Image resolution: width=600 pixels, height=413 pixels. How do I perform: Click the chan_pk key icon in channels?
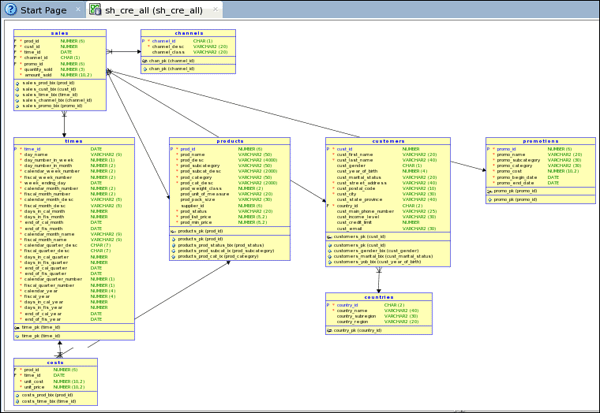point(145,60)
